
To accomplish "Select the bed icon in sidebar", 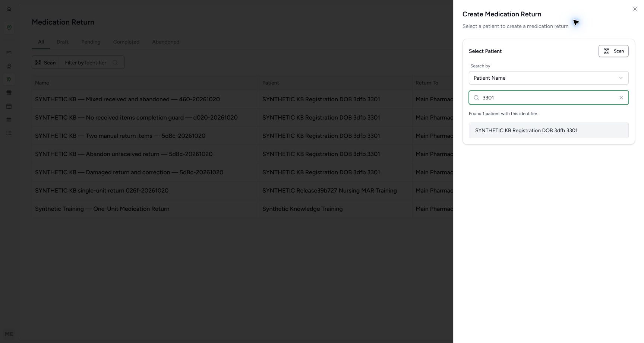I will tap(9, 53).
